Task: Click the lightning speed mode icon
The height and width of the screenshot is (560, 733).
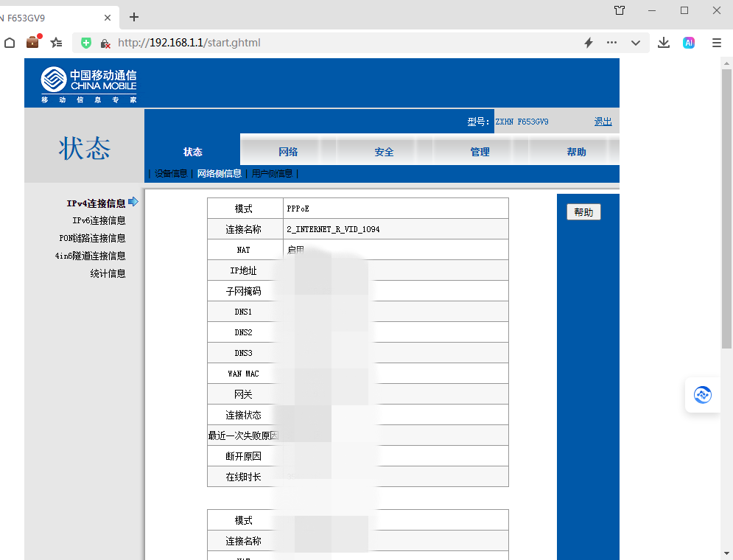Action: coord(589,43)
